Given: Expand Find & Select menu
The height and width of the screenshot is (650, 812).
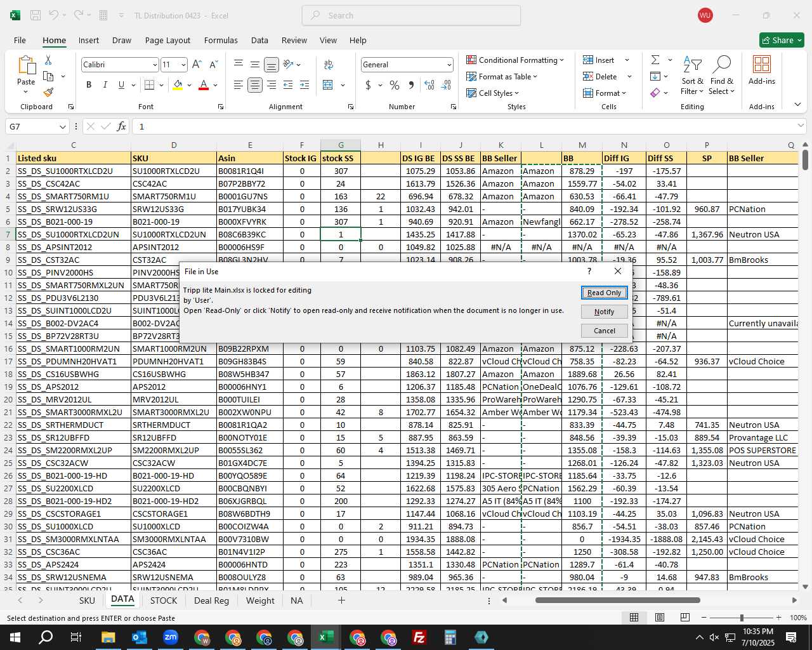Looking at the screenshot, I should coord(722,75).
